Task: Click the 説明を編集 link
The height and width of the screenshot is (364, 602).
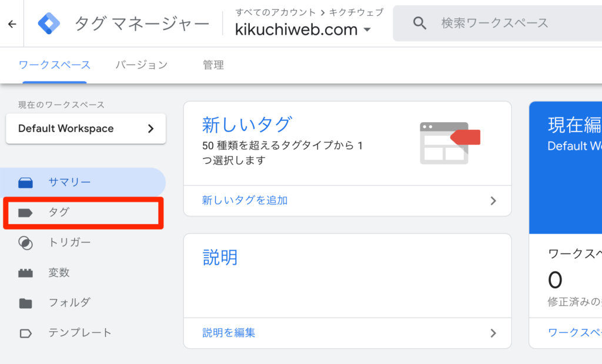Action: [x=229, y=333]
